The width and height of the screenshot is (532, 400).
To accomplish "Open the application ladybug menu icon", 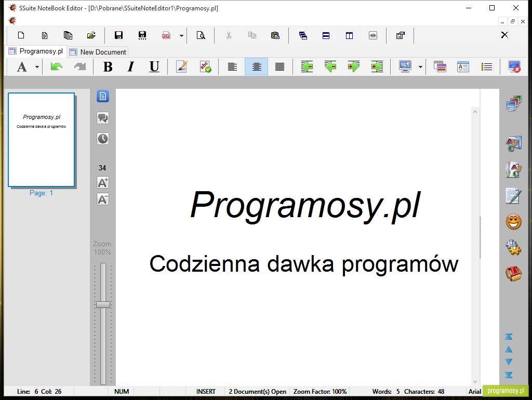I will [x=12, y=21].
